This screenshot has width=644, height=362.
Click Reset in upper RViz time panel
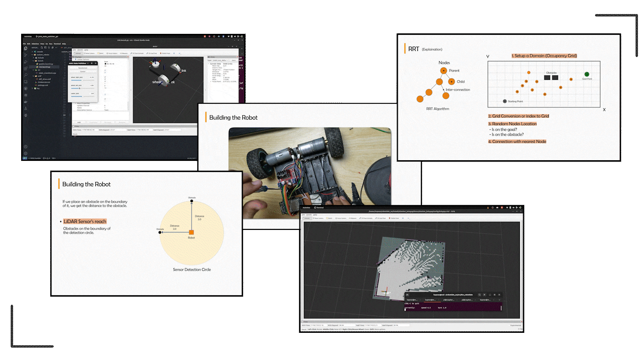coord(75,134)
